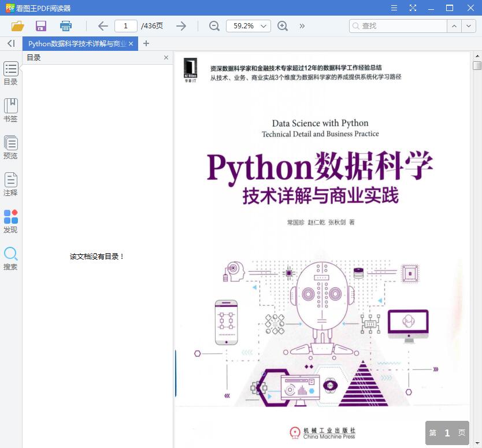Click the 查找 search box
The image size is (482, 448).
[x=398, y=26]
